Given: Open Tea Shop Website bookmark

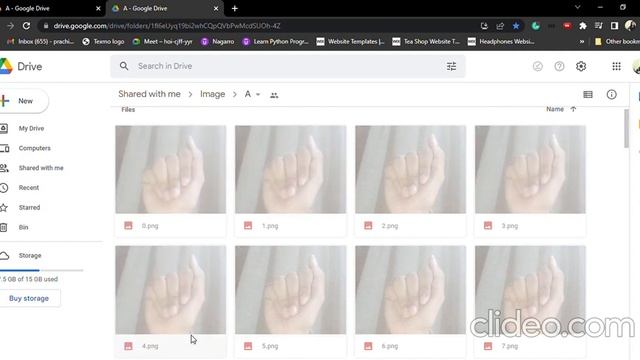Looking at the screenshot, I should click(x=426, y=41).
